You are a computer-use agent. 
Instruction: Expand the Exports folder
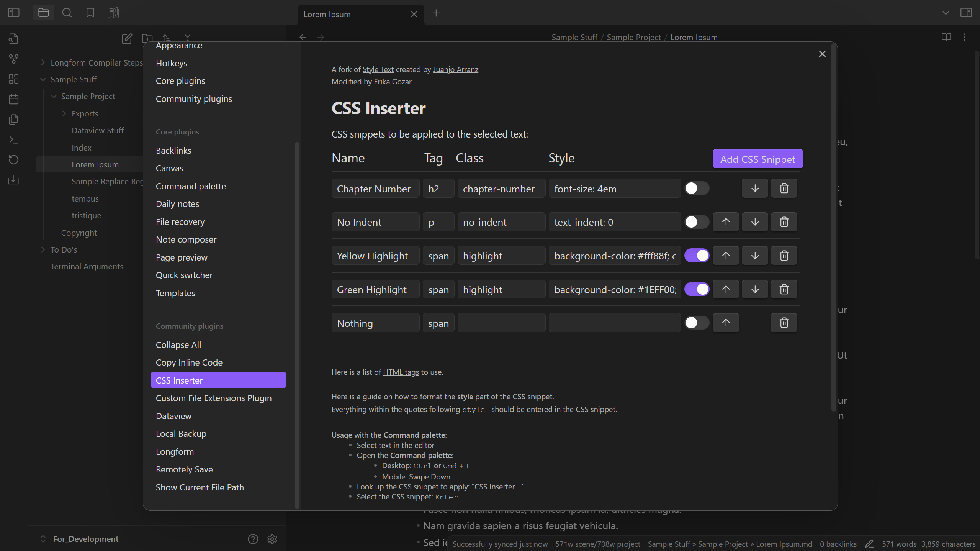pos(64,113)
